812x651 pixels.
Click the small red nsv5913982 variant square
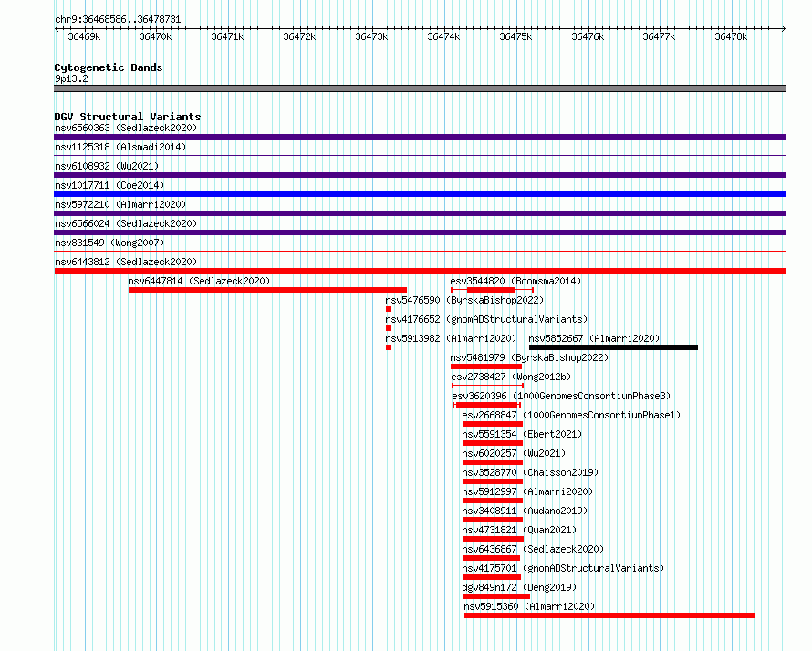389,347
